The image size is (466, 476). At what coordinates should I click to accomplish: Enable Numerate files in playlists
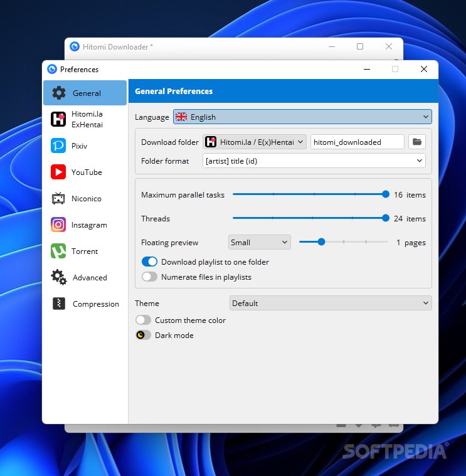point(149,277)
